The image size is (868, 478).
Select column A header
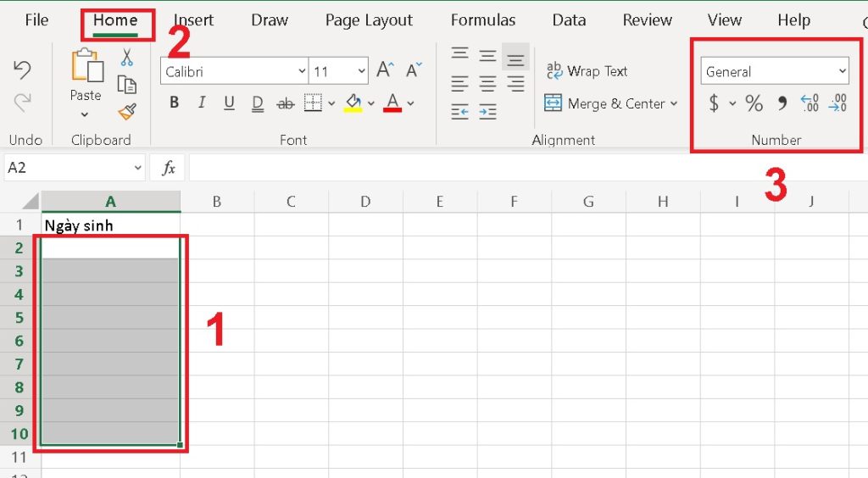[x=111, y=202]
